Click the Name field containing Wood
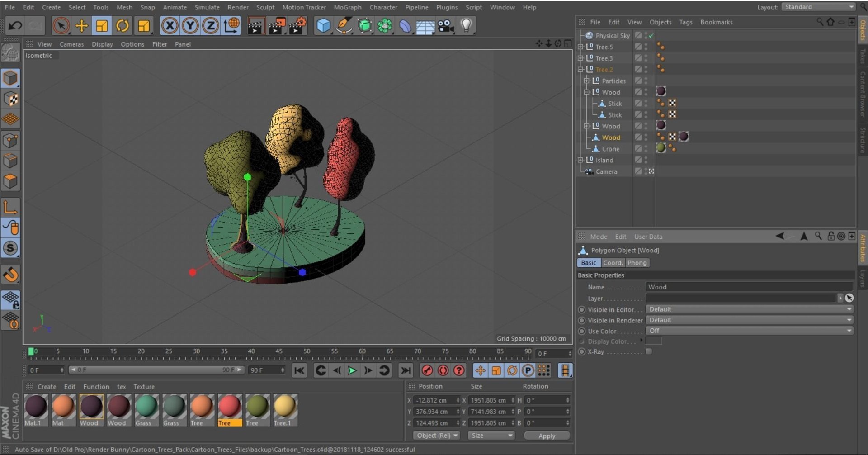The height and width of the screenshot is (455, 868). click(x=749, y=287)
